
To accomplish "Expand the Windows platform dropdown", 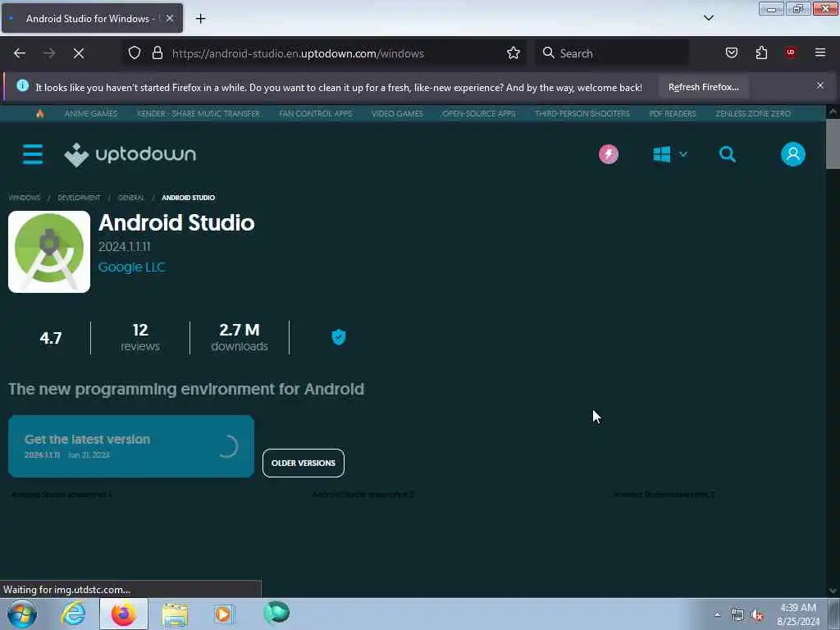I will coord(670,154).
